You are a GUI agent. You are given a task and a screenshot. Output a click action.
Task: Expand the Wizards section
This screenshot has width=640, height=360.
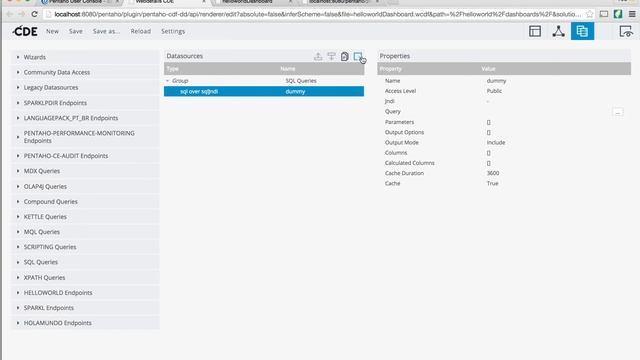(x=85, y=57)
